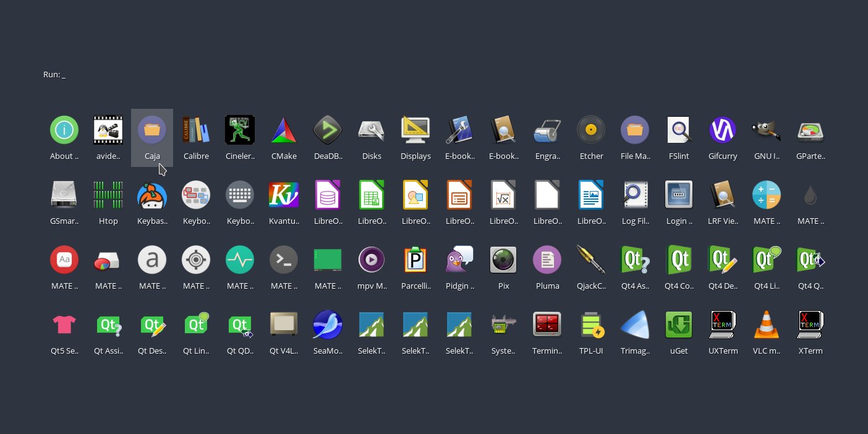Open the File Manager entry
Image resolution: width=868 pixels, height=434 pixels.
pos(635,138)
